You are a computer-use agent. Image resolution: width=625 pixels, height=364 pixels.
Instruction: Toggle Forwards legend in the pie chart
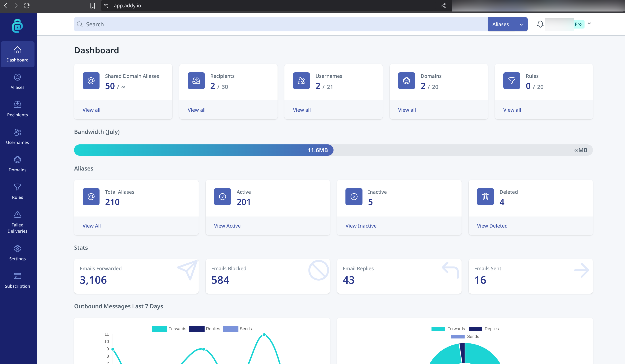coord(448,329)
